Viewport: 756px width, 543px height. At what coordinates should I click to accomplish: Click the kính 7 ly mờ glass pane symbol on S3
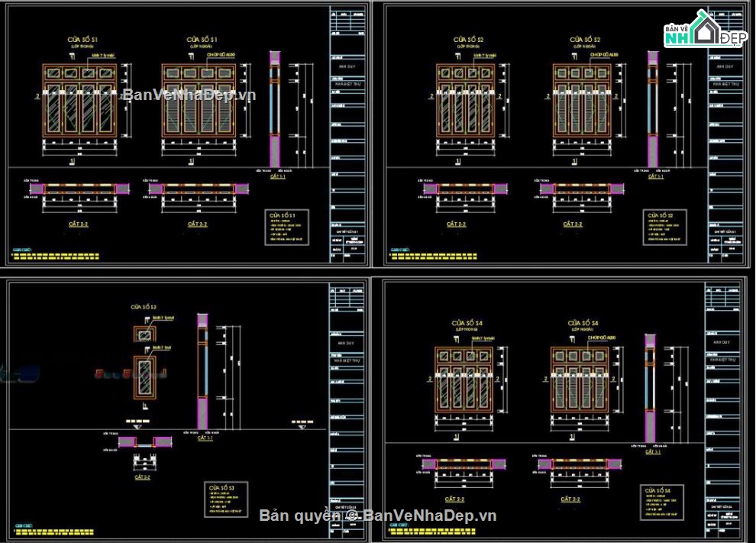point(145,336)
